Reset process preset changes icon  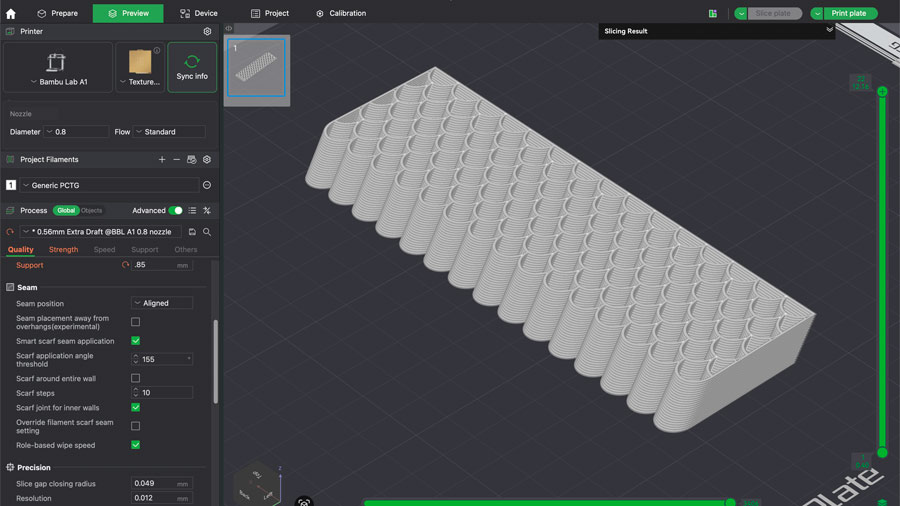pyautogui.click(x=10, y=232)
